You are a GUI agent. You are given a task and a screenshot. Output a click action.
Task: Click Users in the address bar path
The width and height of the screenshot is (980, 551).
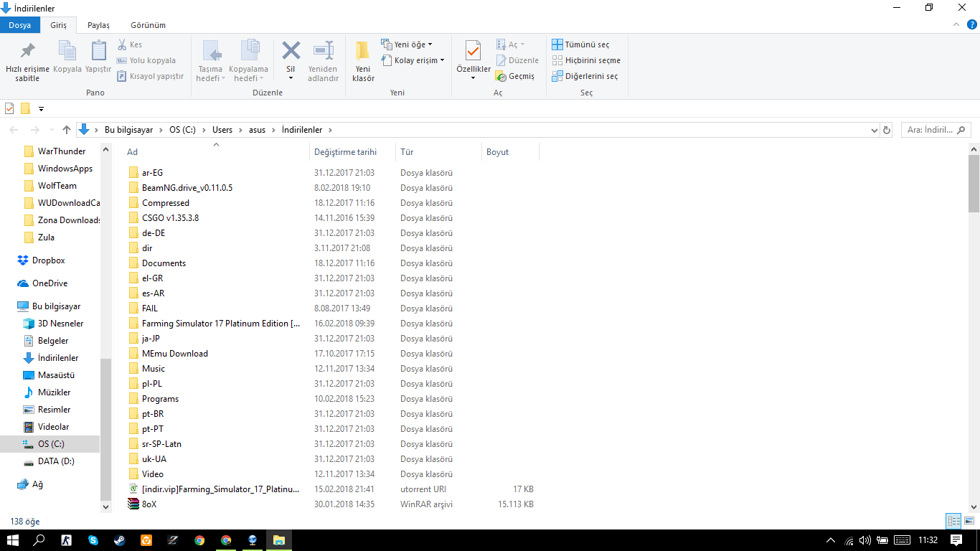click(x=222, y=130)
